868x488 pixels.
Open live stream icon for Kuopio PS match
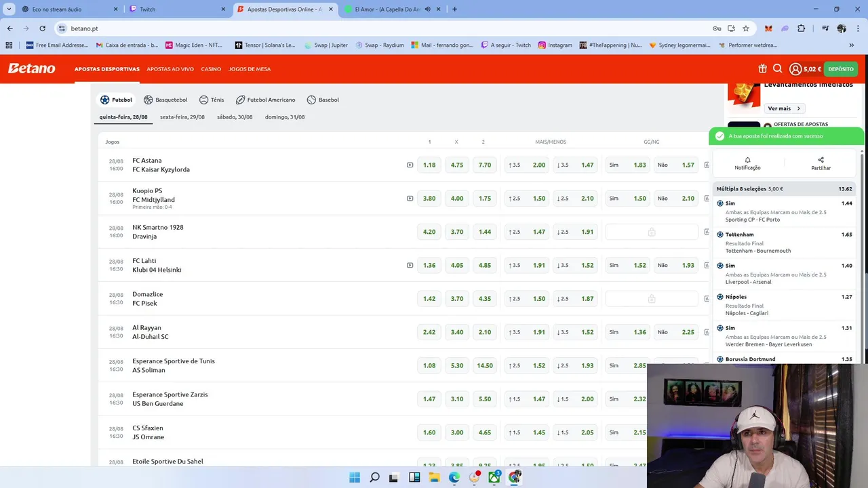[x=410, y=199]
